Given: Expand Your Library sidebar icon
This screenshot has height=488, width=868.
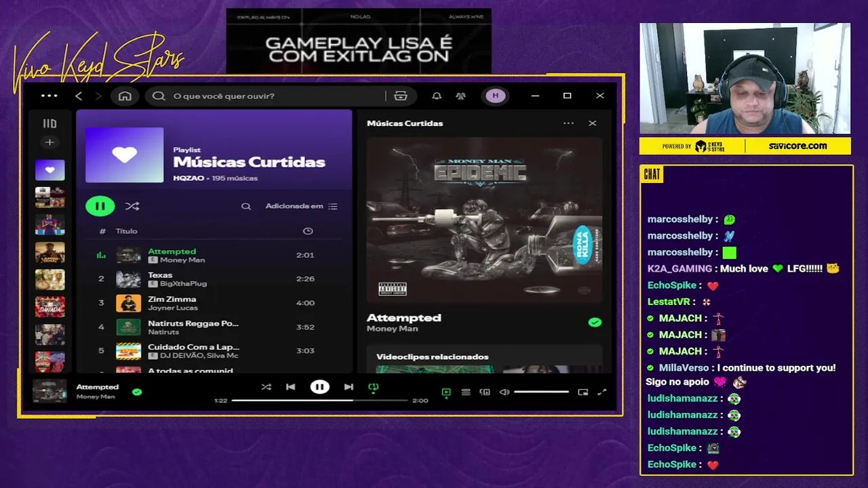Looking at the screenshot, I should tap(50, 123).
